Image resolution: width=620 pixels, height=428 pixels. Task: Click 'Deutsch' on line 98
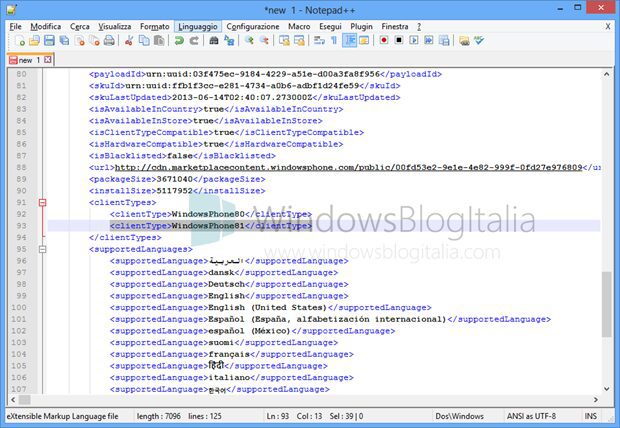(x=227, y=284)
